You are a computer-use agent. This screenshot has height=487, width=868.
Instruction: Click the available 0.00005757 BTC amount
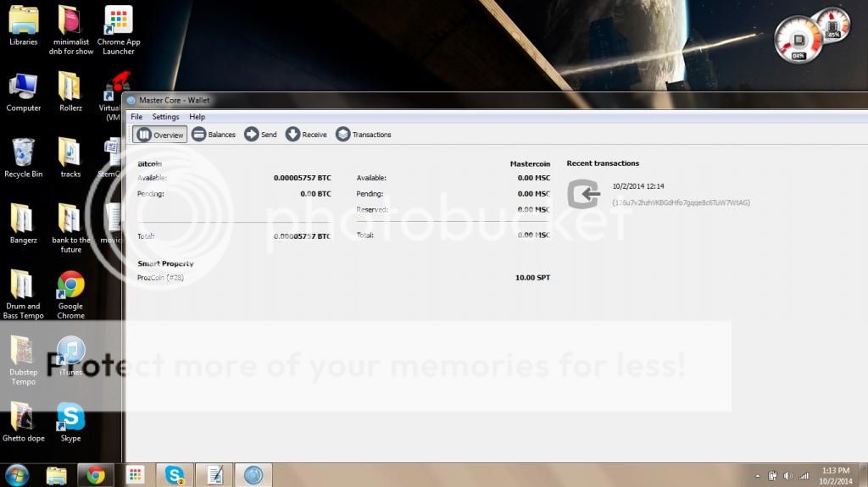[303, 178]
